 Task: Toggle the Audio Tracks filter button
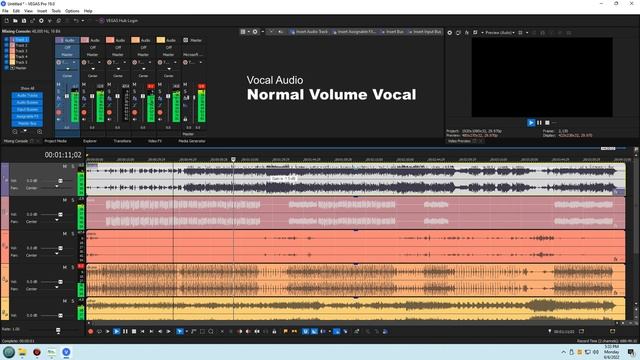[27, 96]
